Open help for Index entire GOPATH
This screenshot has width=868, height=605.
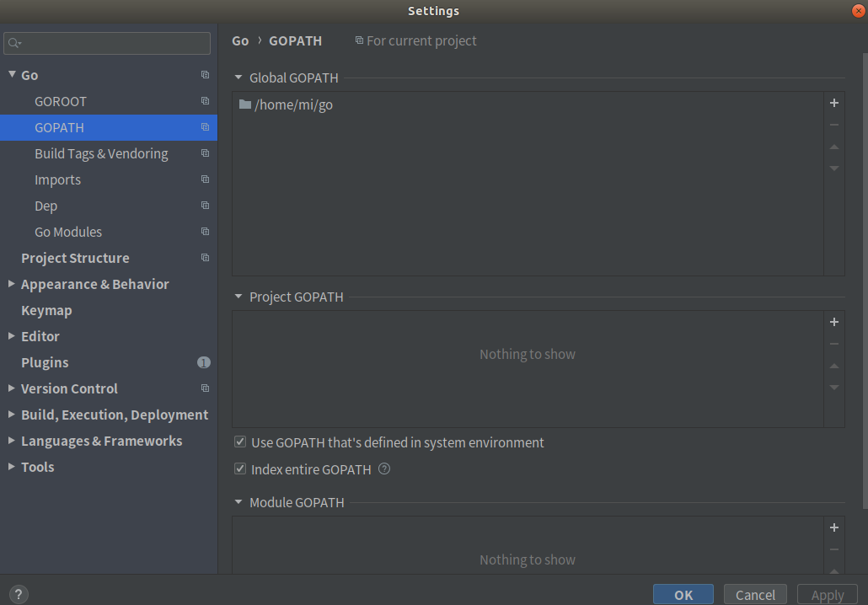tap(383, 469)
